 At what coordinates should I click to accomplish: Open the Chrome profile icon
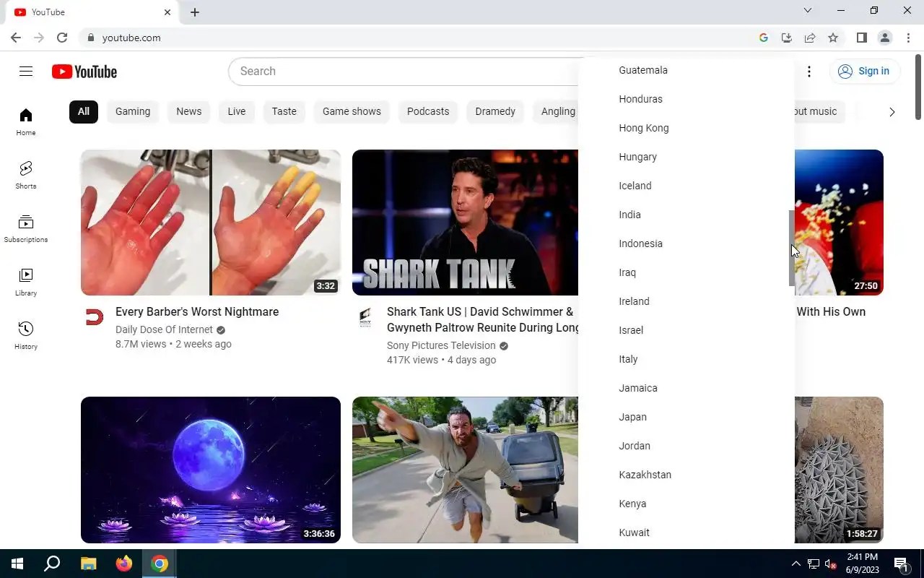pos(885,38)
